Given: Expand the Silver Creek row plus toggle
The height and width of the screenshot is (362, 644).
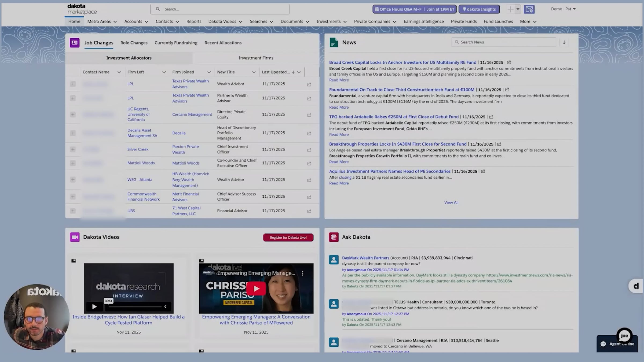Looking at the screenshot, I should point(73,149).
